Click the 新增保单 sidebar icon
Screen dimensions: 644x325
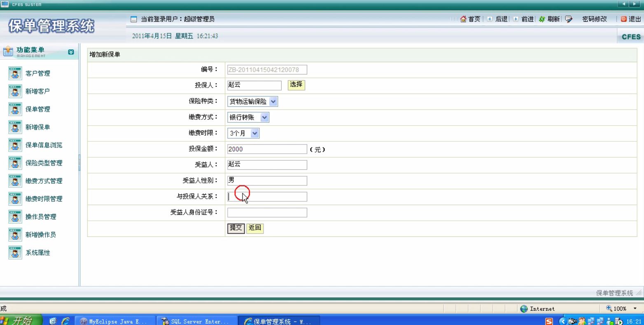[15, 127]
